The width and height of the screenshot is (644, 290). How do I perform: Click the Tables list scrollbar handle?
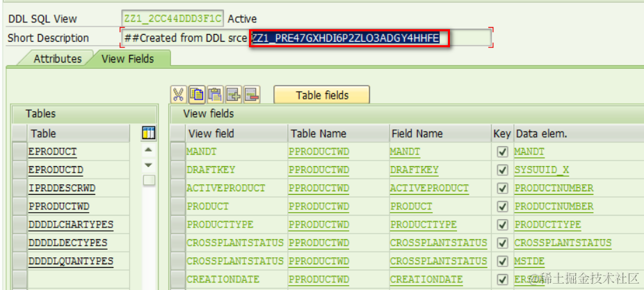149,180
